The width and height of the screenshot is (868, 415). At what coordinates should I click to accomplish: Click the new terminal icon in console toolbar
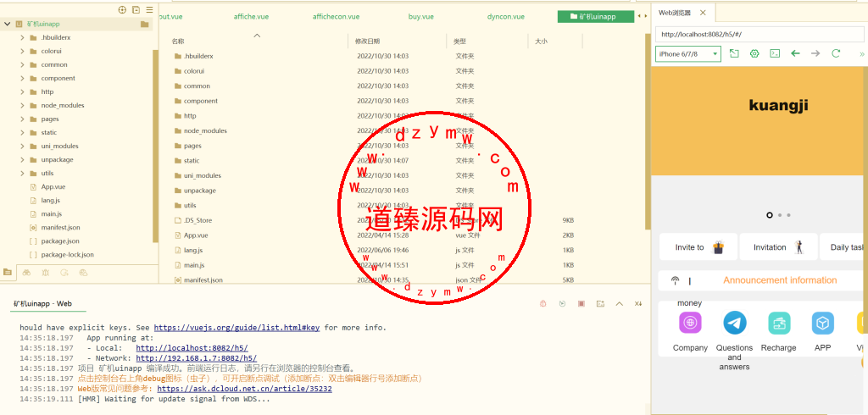tap(600, 303)
